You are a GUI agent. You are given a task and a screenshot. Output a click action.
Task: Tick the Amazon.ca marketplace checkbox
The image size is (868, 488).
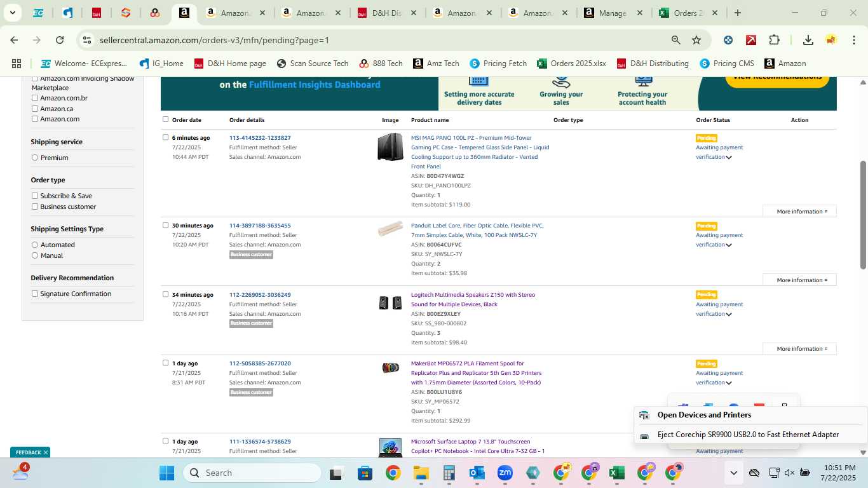pos(35,109)
